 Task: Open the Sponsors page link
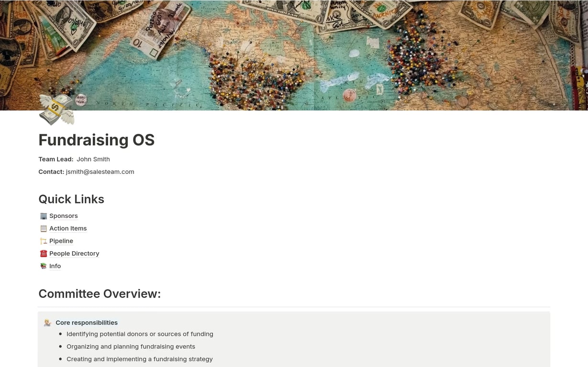point(64,216)
